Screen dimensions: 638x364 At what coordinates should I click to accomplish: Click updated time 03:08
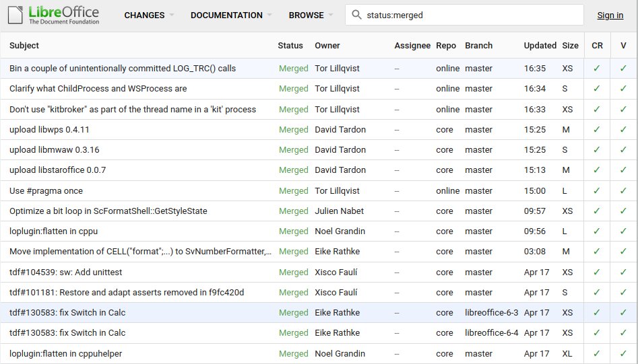click(535, 252)
